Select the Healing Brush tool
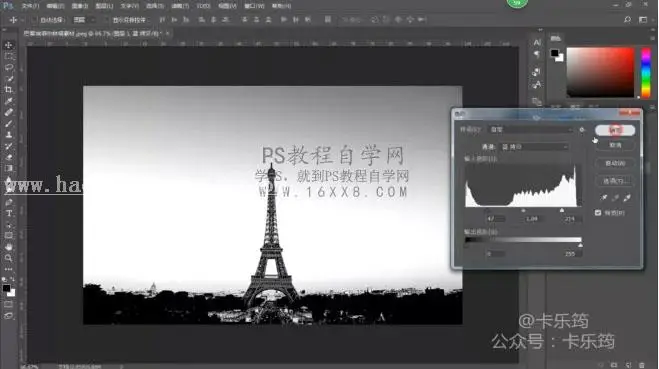Image resolution: width=659 pixels, height=369 pixels. (x=8, y=112)
